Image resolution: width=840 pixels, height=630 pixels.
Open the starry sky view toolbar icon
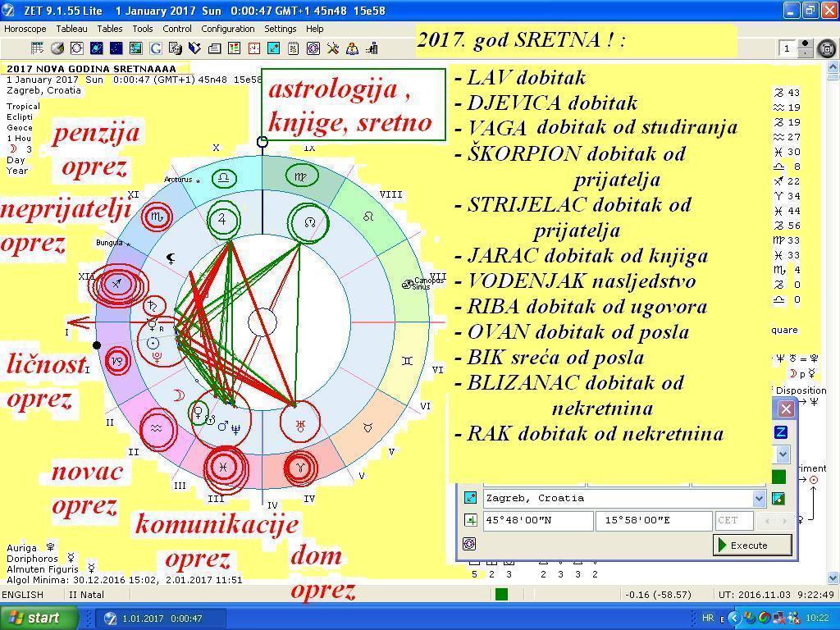[116, 48]
